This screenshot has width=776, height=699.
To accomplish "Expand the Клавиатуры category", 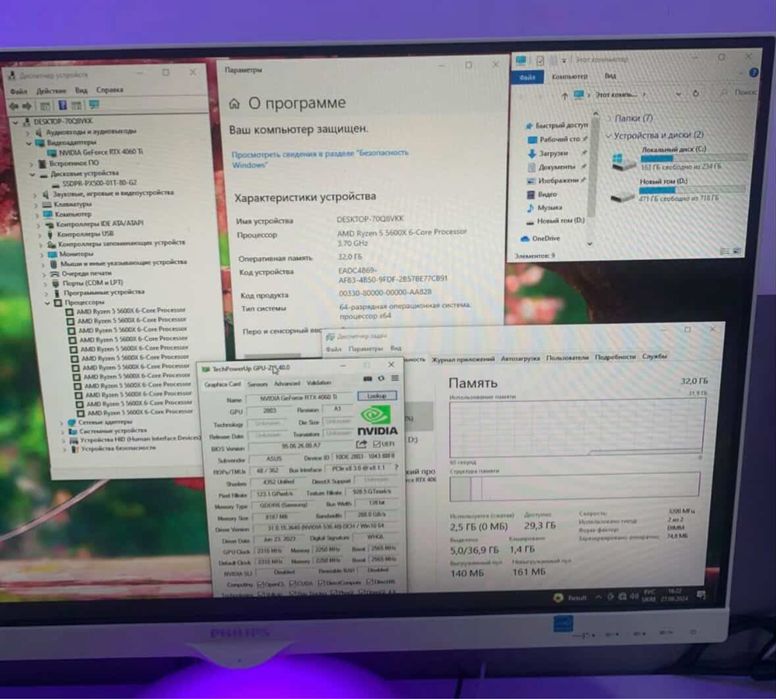I will 36,205.
